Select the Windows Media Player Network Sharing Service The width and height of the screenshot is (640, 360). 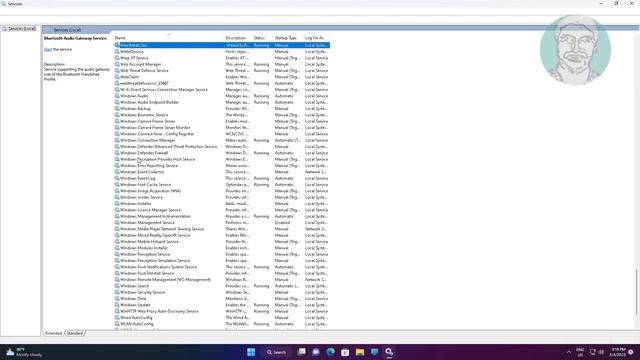coord(222,229)
